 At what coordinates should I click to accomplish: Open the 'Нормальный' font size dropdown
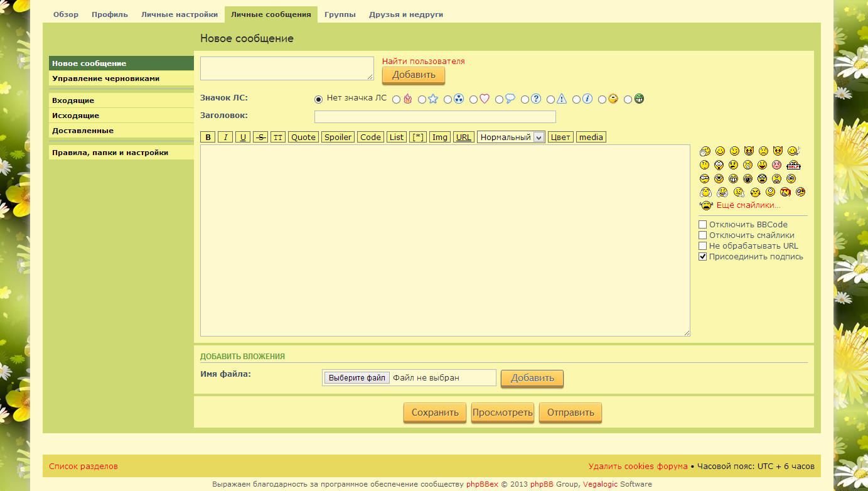point(510,138)
